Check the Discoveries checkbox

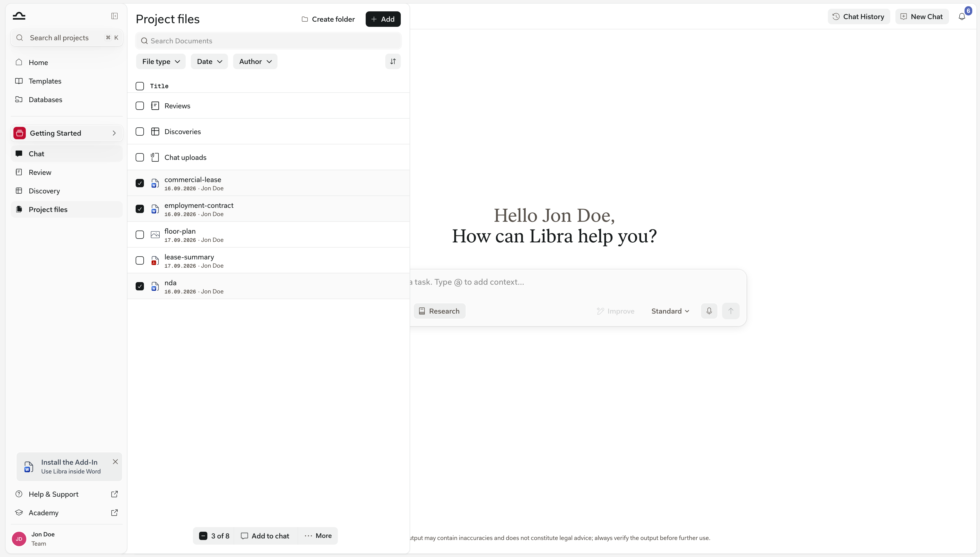tap(140, 132)
